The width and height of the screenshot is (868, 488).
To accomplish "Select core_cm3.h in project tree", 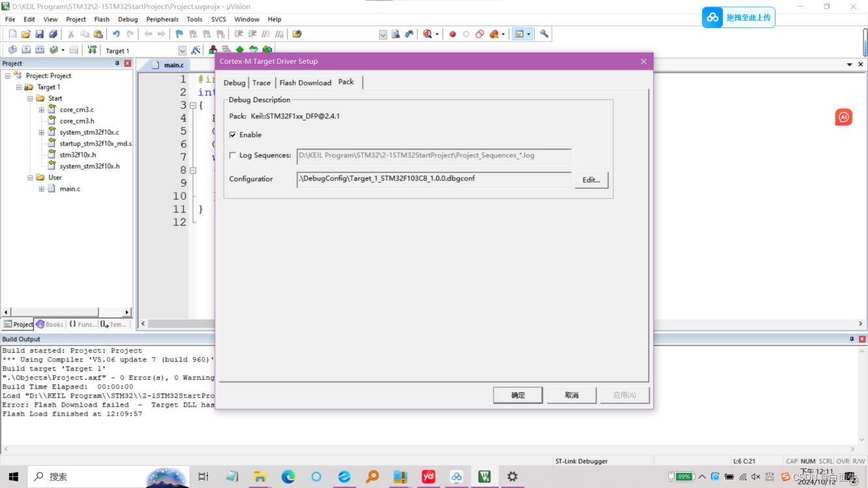I will (x=77, y=121).
